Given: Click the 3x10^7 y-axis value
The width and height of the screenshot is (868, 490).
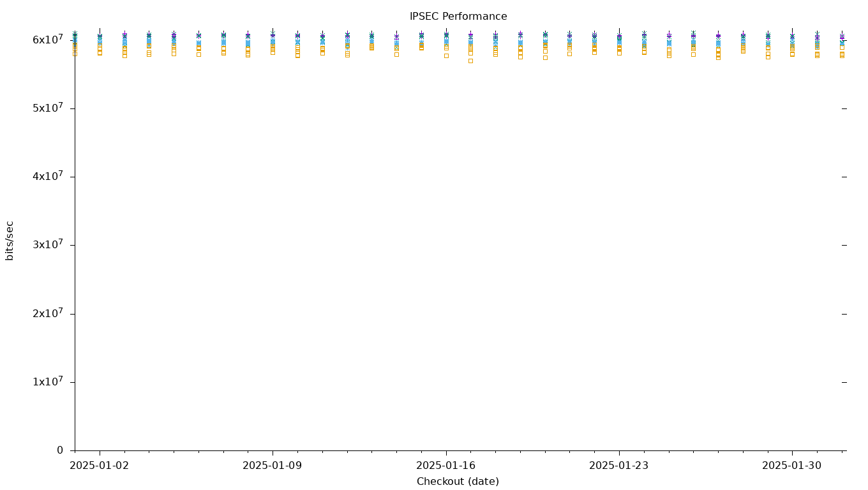Looking at the screenshot, I should tap(48, 244).
